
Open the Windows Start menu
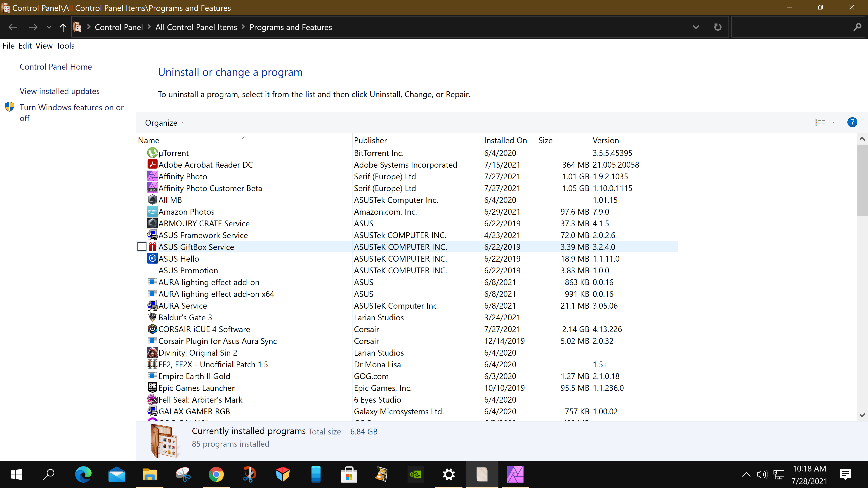click(16, 474)
